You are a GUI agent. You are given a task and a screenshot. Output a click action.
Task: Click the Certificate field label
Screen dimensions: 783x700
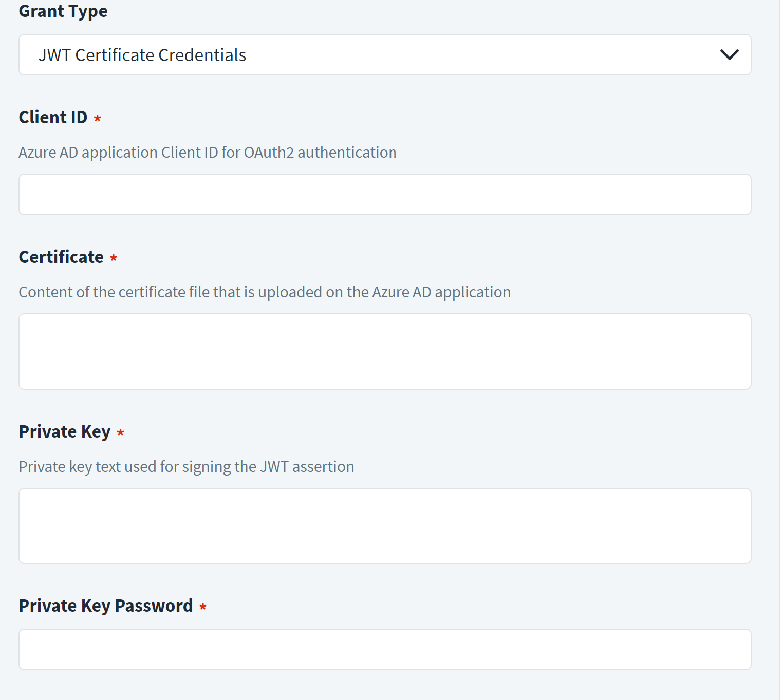coord(61,257)
